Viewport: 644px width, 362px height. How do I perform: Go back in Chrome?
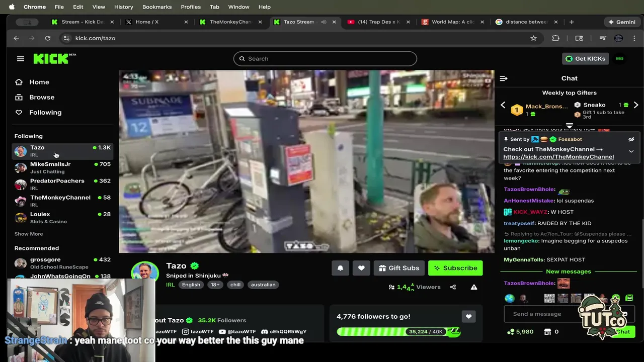click(16, 38)
